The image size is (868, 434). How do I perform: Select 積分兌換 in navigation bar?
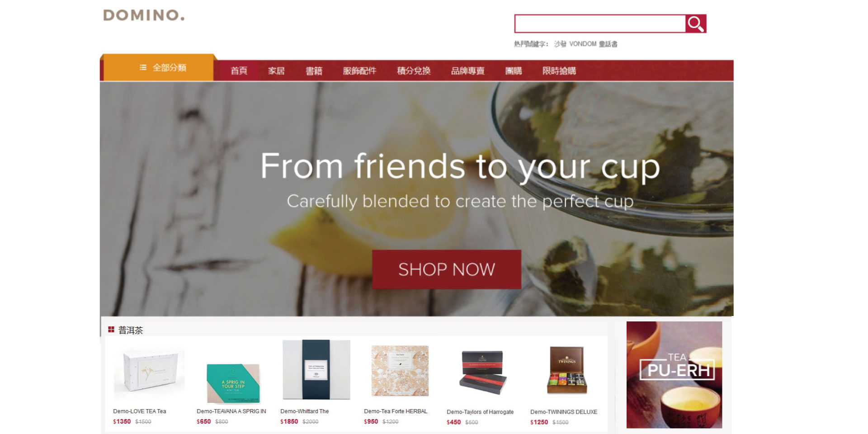(x=414, y=71)
